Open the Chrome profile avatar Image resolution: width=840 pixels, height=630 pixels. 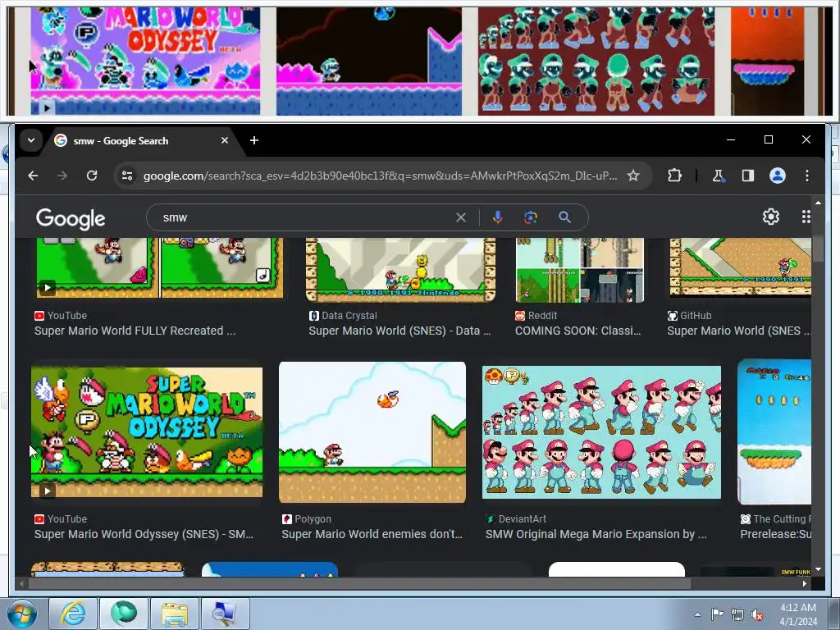click(x=778, y=176)
